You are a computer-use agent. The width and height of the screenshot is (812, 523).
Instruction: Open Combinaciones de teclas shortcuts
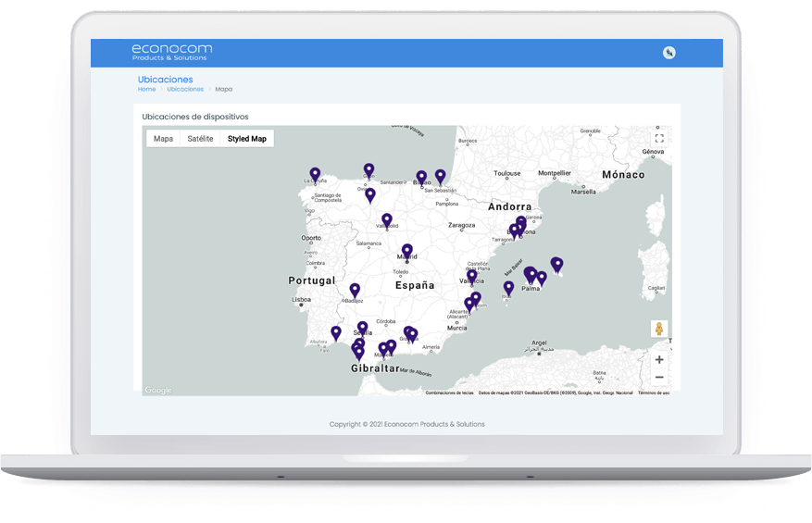(x=449, y=392)
